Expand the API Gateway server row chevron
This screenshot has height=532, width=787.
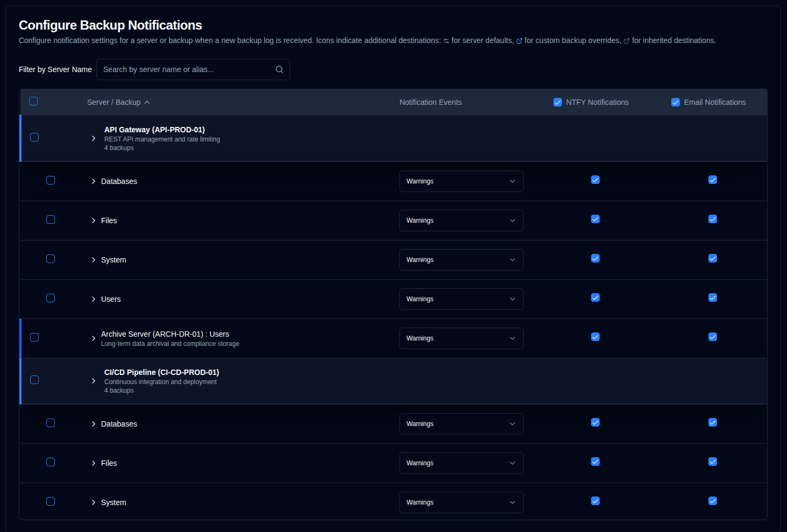pos(94,138)
